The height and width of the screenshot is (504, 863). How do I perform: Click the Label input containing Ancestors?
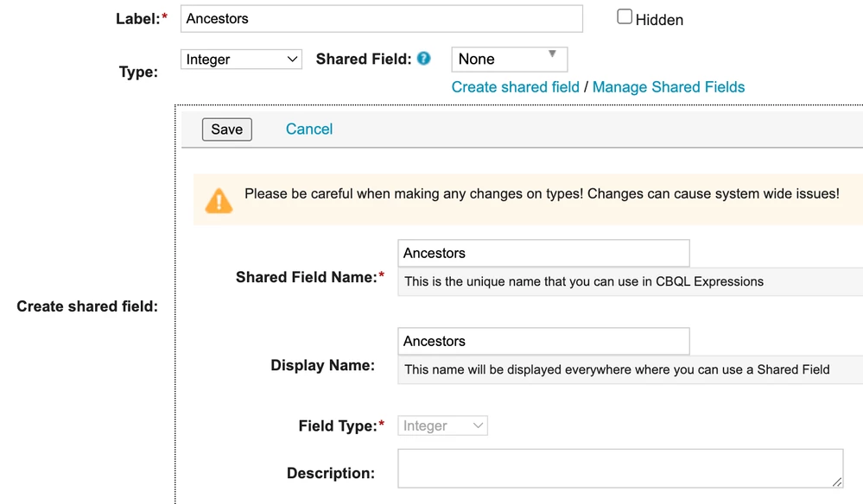[x=380, y=18]
